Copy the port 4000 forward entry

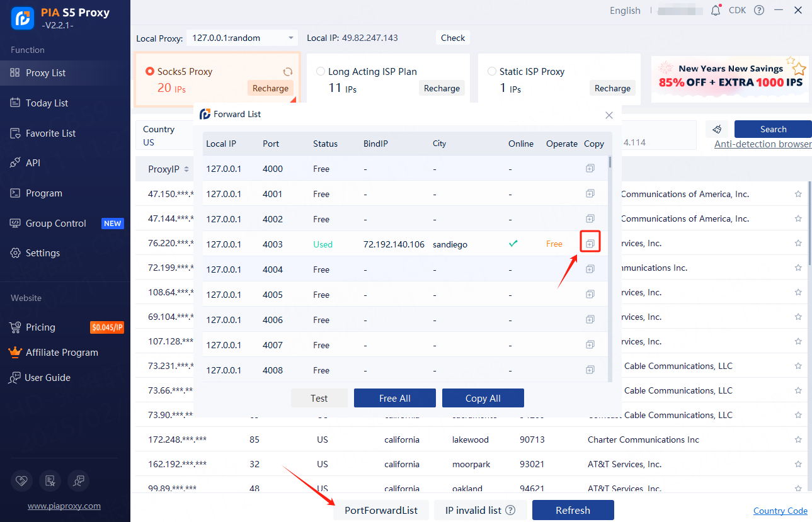[x=590, y=168]
